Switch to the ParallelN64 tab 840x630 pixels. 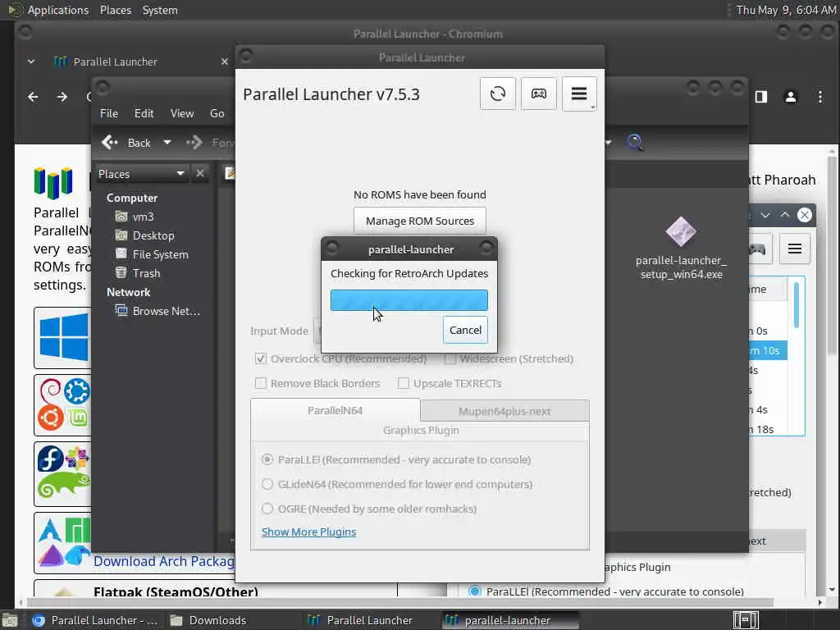[335, 410]
